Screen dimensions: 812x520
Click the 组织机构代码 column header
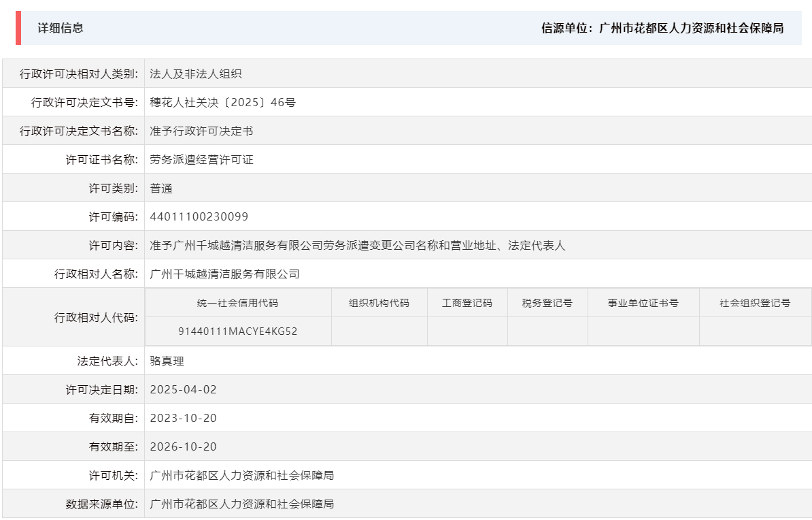pos(379,302)
